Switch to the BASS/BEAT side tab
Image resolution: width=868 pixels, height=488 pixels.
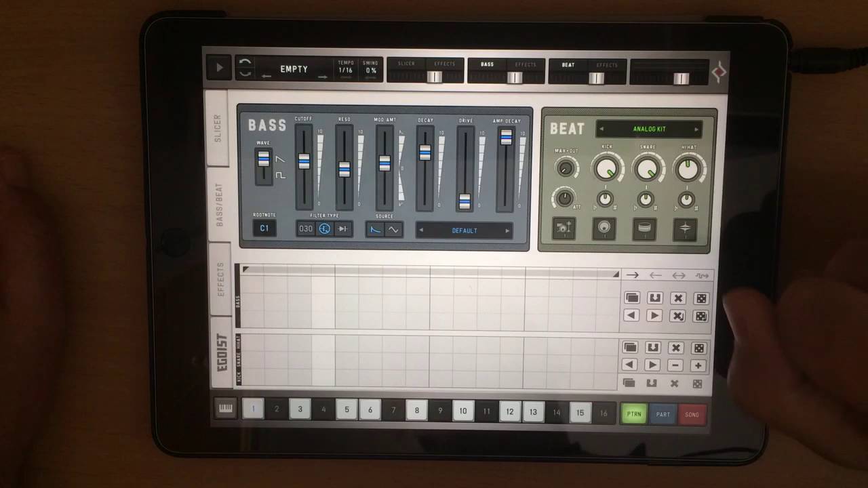[218, 204]
